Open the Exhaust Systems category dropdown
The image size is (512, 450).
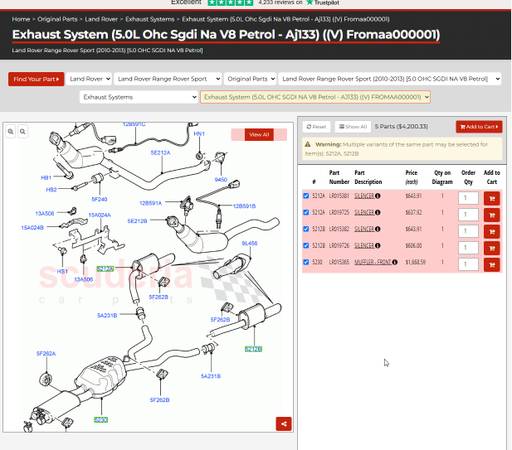[139, 97]
